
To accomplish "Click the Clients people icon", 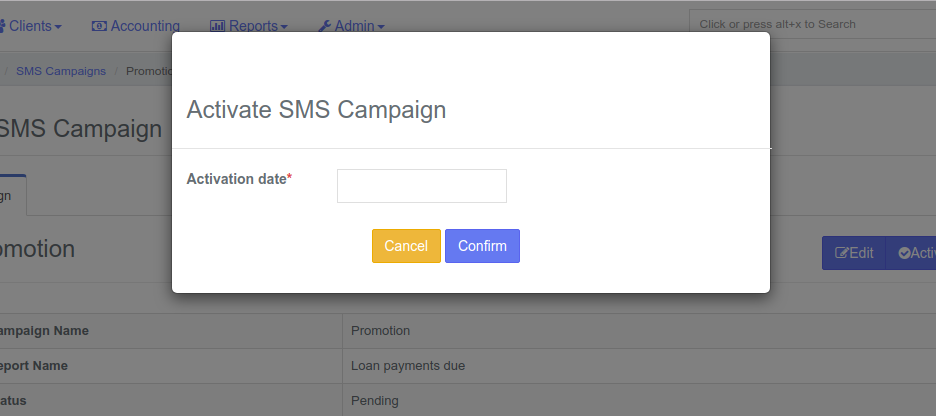I will [x=2, y=26].
